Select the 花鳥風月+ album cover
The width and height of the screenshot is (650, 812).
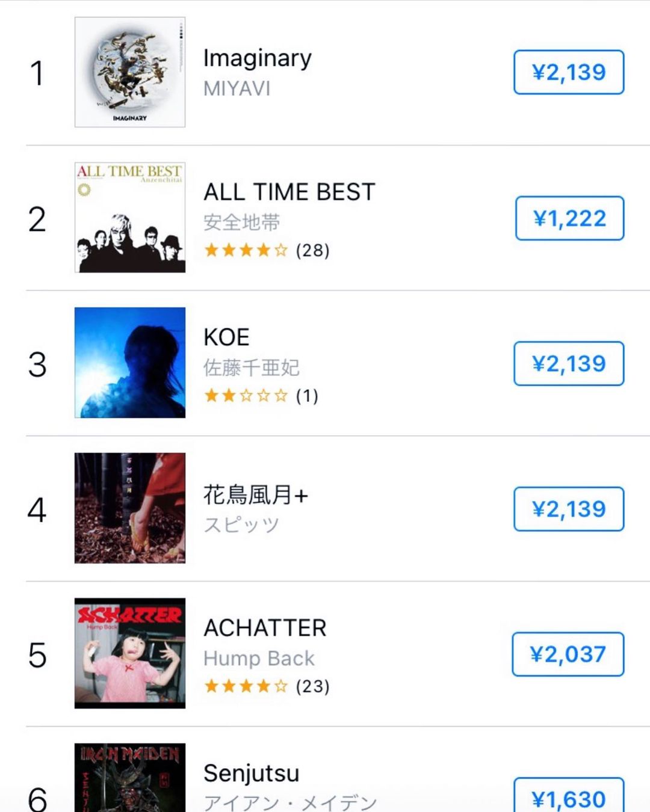pyautogui.click(x=130, y=508)
